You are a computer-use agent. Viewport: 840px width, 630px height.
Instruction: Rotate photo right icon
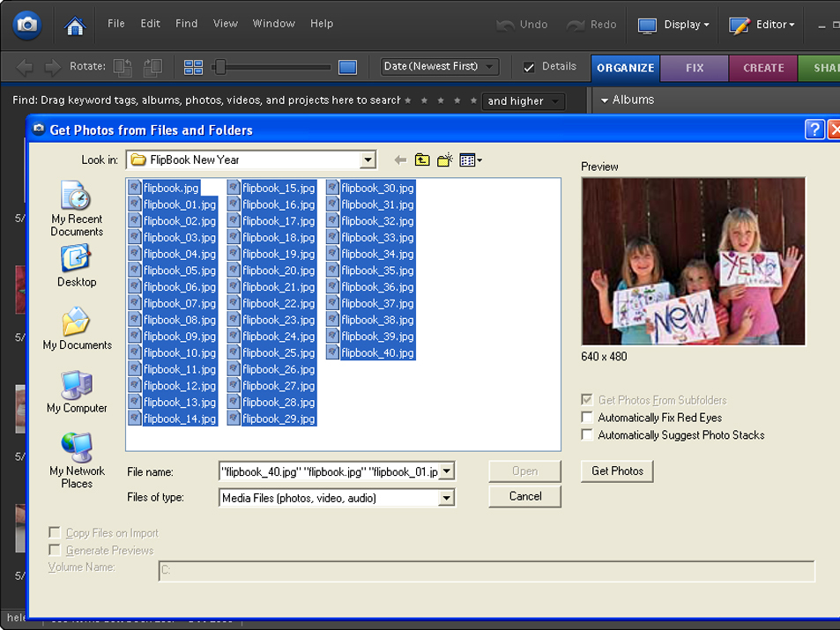click(x=152, y=67)
